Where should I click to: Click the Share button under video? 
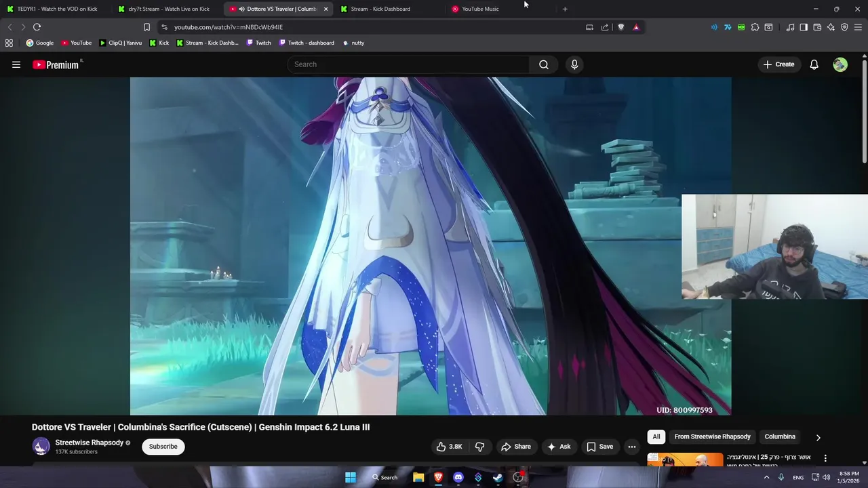tap(515, 447)
